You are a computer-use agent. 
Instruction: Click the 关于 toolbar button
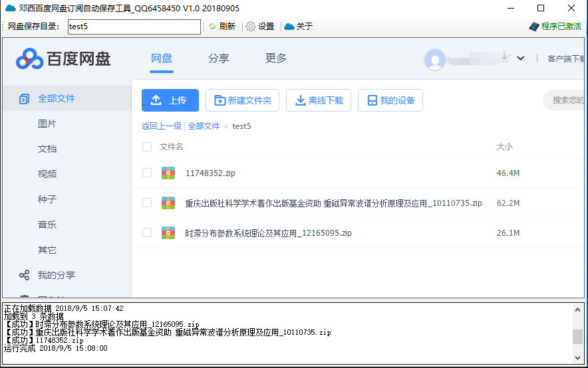299,27
